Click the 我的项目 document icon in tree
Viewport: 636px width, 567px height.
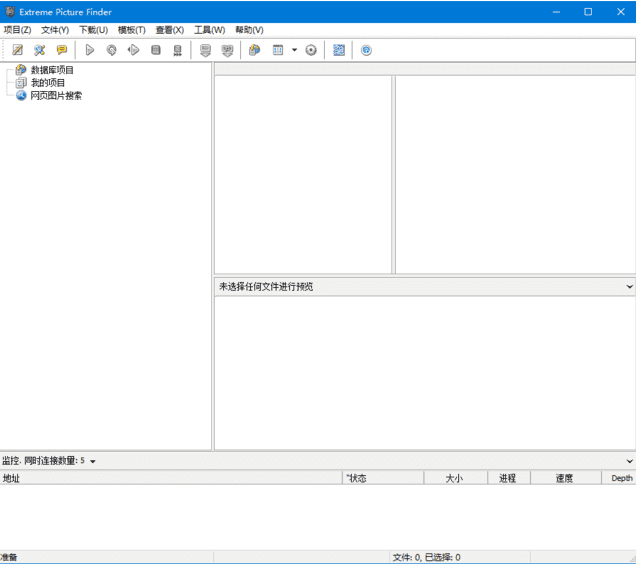click(21, 83)
